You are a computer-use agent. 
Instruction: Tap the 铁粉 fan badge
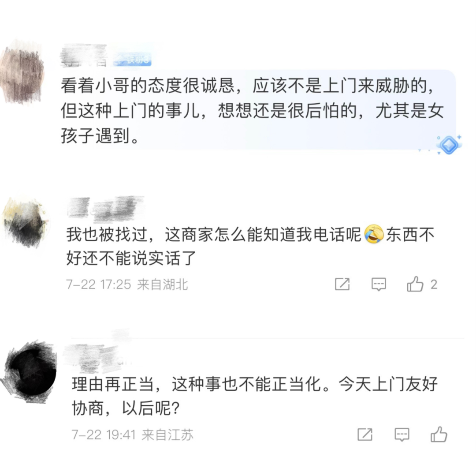coord(132,59)
